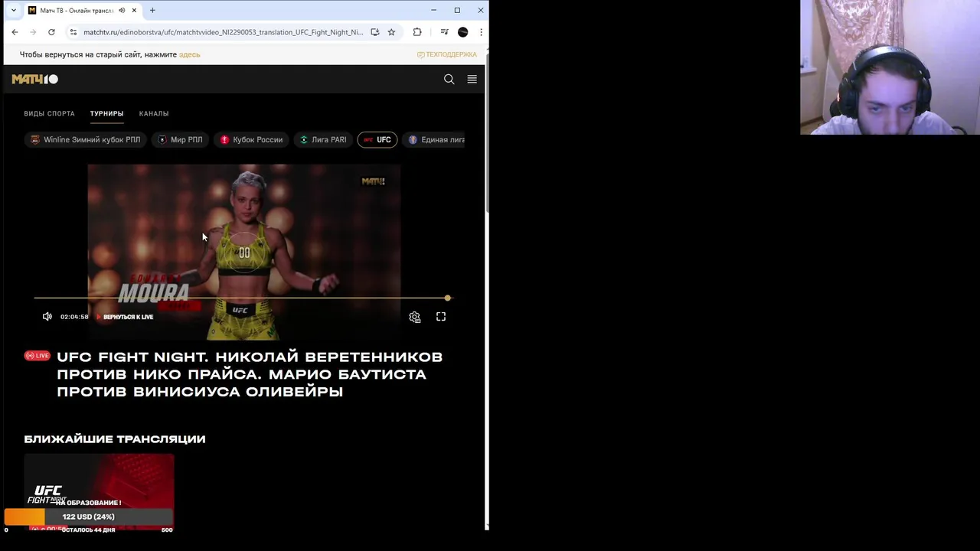Reload the page with refresh icon
Screen dimensions: 980x551
[x=51, y=32]
